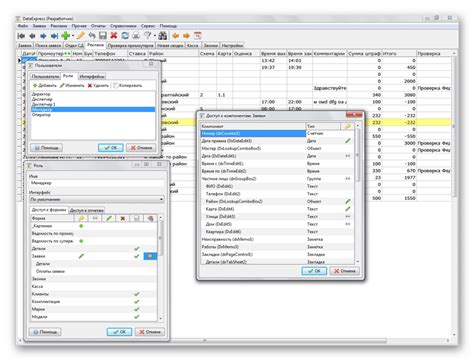This screenshot has width=474, height=361.
Task: Toggle edit access pencil for Карта component
Action: [348, 209]
